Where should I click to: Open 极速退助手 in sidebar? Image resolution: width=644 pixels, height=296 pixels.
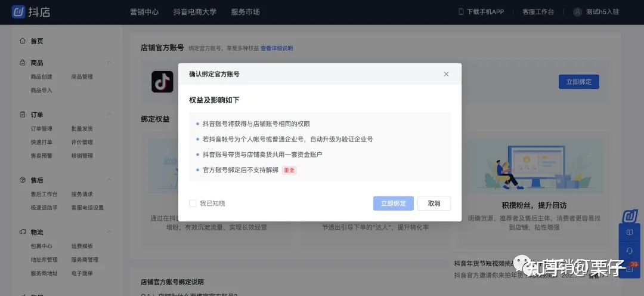click(44, 208)
